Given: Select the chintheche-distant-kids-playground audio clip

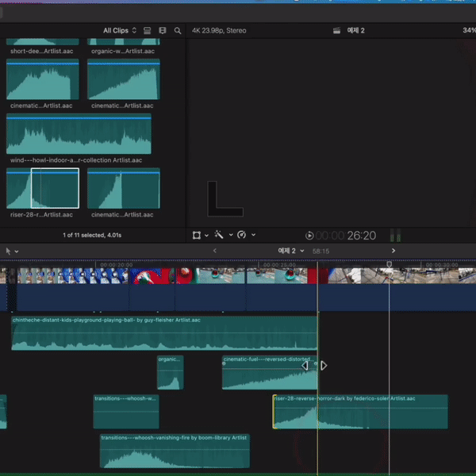Looking at the screenshot, I should coord(164,333).
